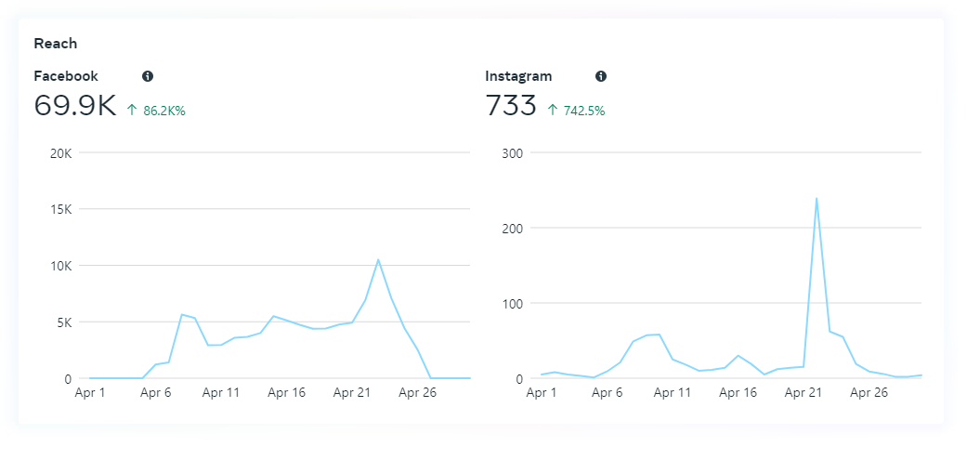The image size is (980, 460).
Task: Click Apr 16 on the Facebook chart axis
Action: [286, 393]
